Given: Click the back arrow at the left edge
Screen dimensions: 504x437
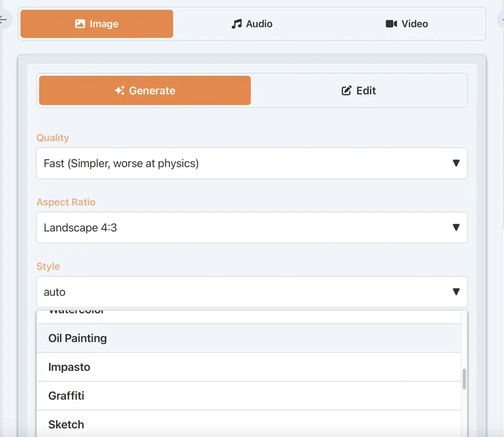Looking at the screenshot, I should 3,20.
